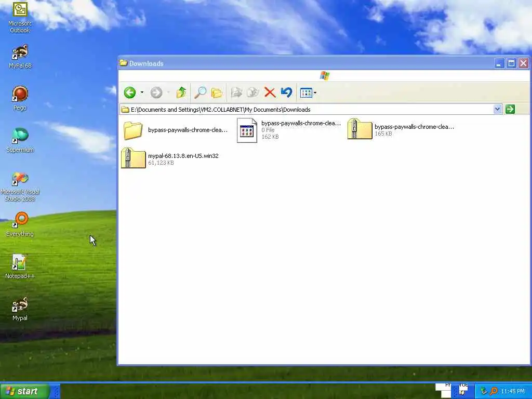Toggle the Folders tree pane
This screenshot has height=399, width=532.
pyautogui.click(x=217, y=92)
